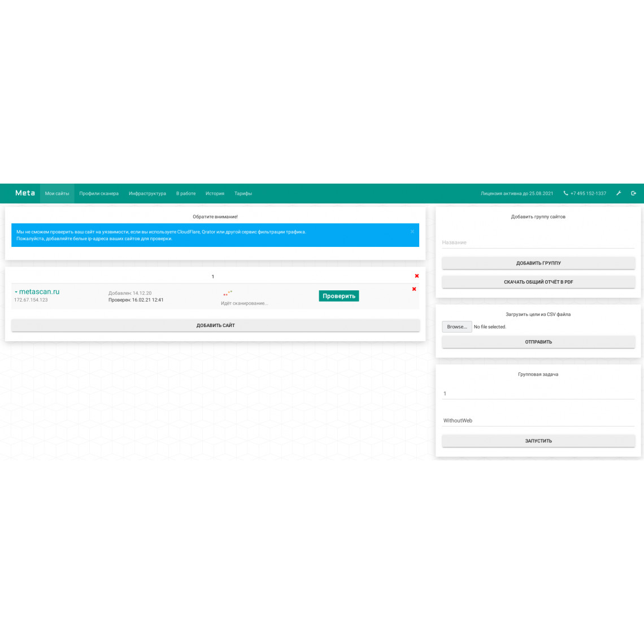
Task: Download report via СКАЧАТЬ ОБЩИЙ ОТЧЁТ В PDF
Action: click(x=538, y=282)
